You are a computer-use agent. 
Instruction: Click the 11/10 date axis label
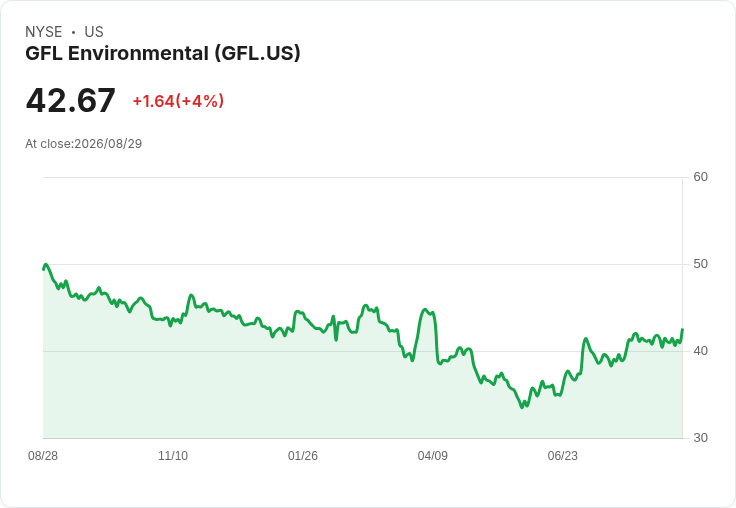click(x=173, y=455)
